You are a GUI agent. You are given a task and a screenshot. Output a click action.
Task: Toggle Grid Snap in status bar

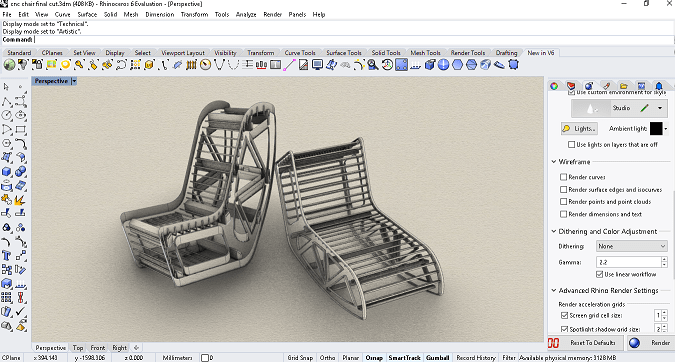pyautogui.click(x=300, y=358)
